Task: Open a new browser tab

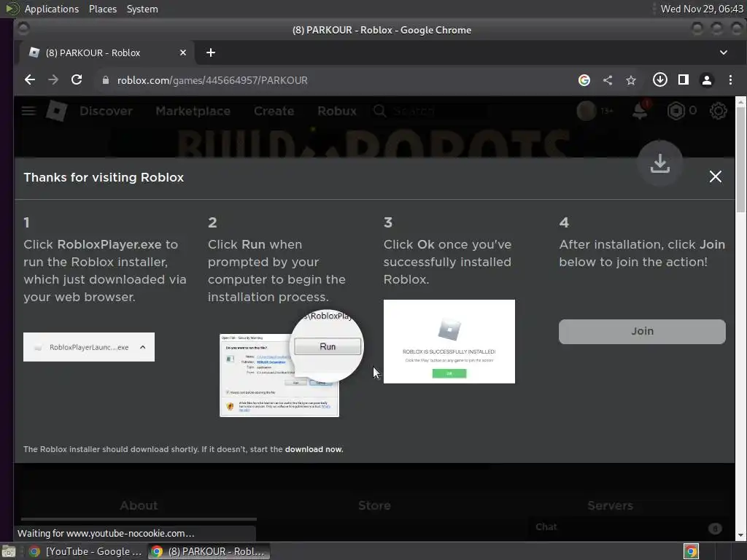Action: (x=211, y=52)
